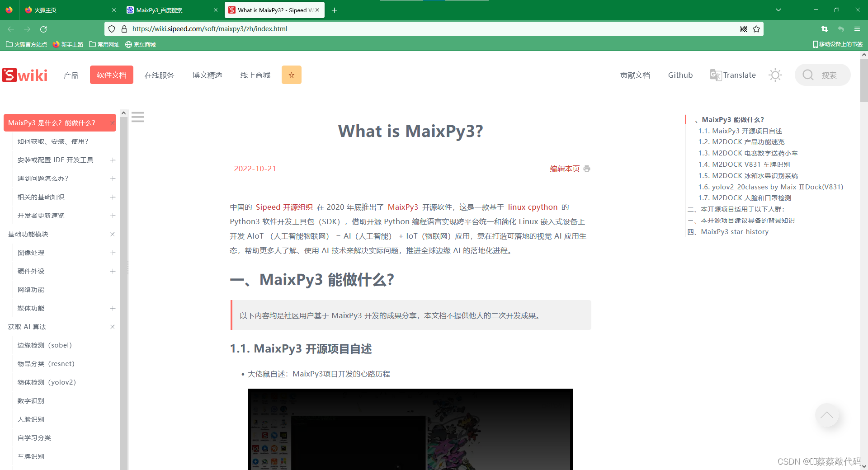
Task: Jump to 1.2. M2DOCK 产品功能速览 in TOC
Action: coord(741,142)
